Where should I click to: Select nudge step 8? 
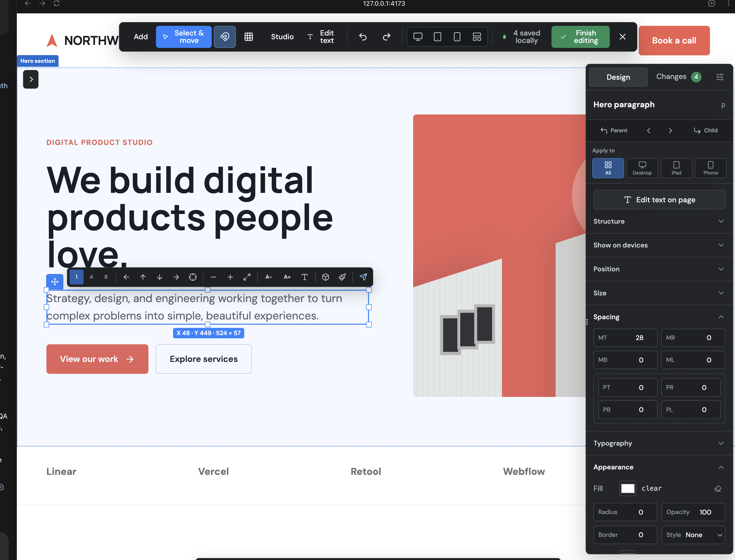(106, 277)
